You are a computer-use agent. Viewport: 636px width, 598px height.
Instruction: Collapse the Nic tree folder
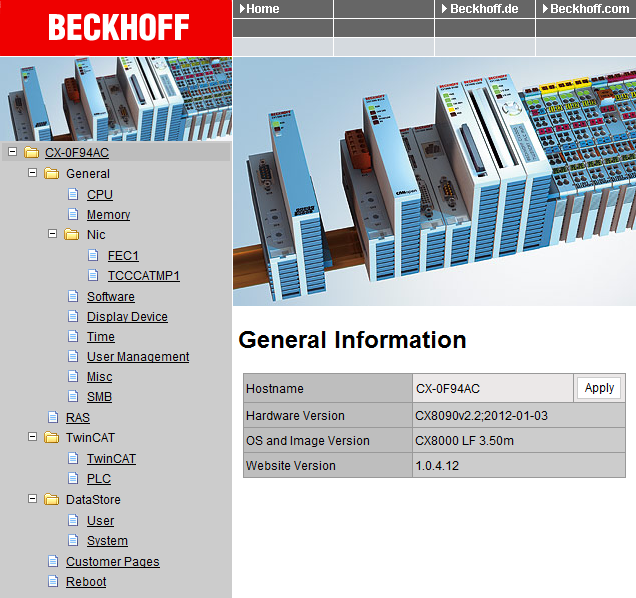tap(52, 234)
